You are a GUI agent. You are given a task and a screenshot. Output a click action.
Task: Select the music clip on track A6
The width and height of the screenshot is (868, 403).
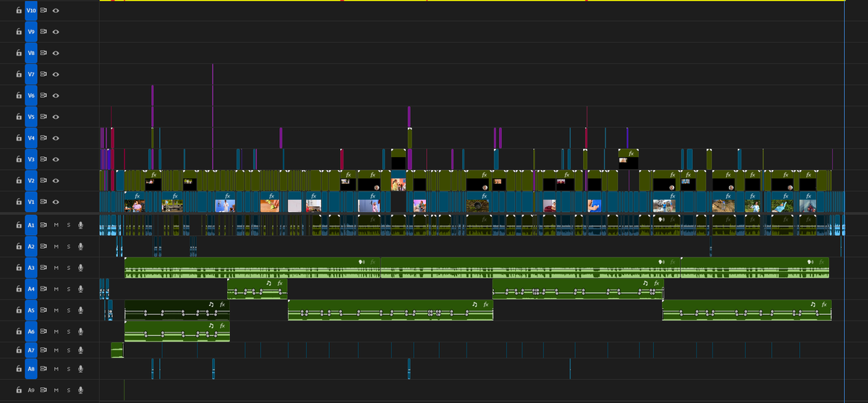coord(177,331)
